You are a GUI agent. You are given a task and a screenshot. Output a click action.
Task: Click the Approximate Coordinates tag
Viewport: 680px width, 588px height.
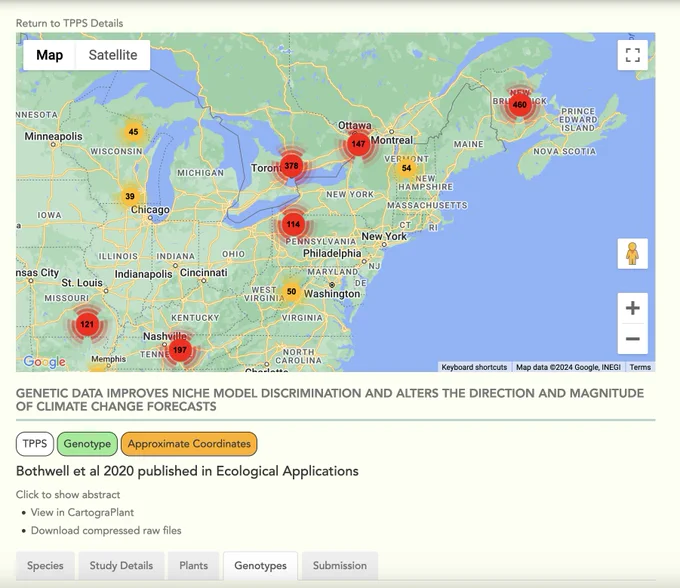pyautogui.click(x=189, y=444)
